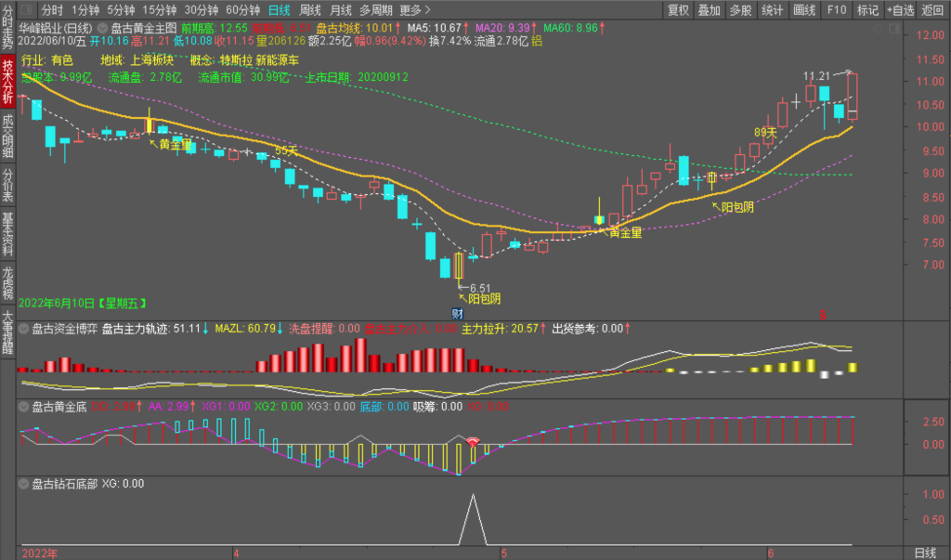Screen dimensions: 951x560
Task: Toggle 多股 multi-stock view
Action: point(740,10)
